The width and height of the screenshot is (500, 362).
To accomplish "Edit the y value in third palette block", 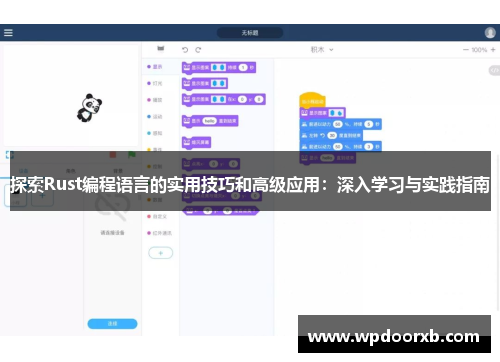I will pyautogui.click(x=259, y=99).
